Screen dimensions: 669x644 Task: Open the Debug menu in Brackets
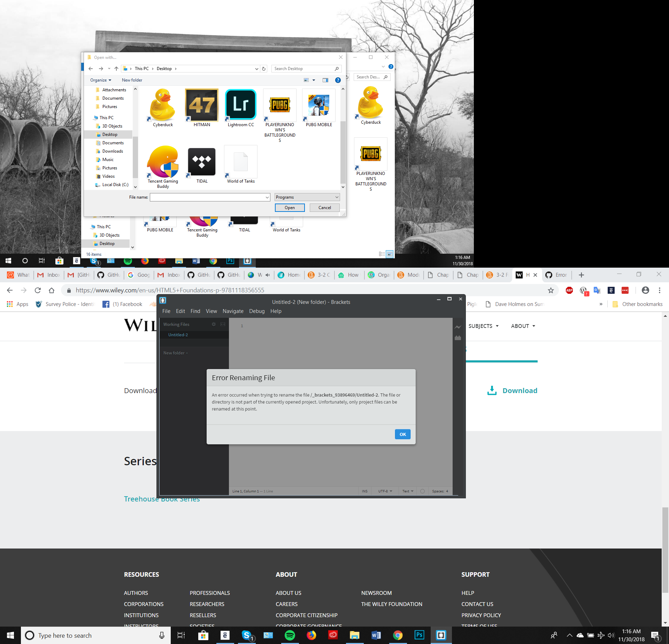pyautogui.click(x=257, y=311)
